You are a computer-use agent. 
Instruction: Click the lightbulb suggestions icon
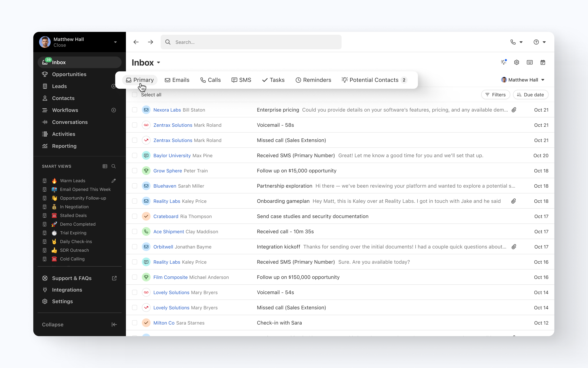(503, 62)
